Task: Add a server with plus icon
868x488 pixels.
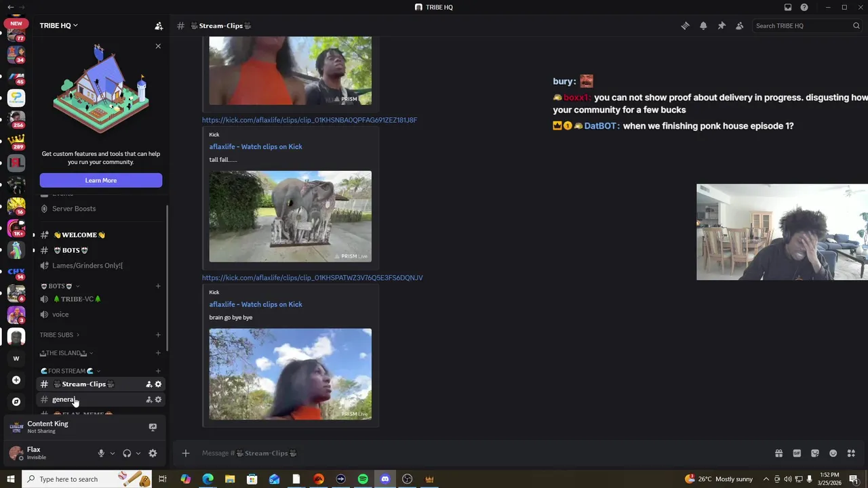Action: tap(16, 380)
